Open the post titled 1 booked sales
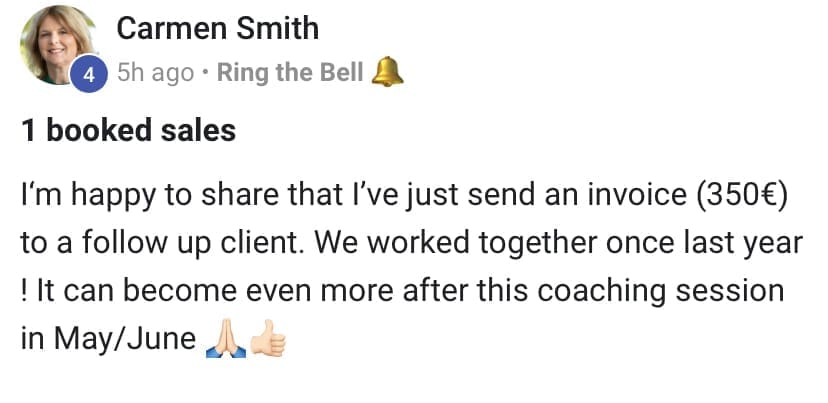Image resolution: width=828 pixels, height=403 pixels. pos(128,130)
